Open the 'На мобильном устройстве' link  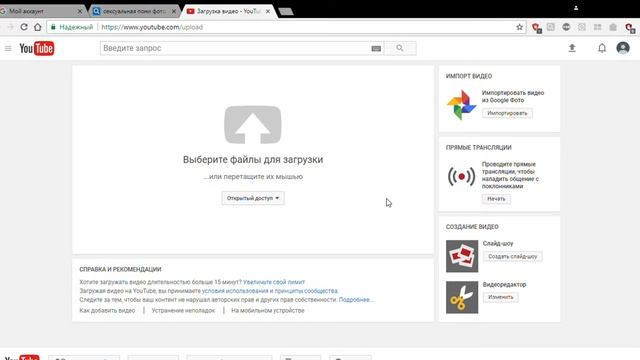(x=268, y=311)
